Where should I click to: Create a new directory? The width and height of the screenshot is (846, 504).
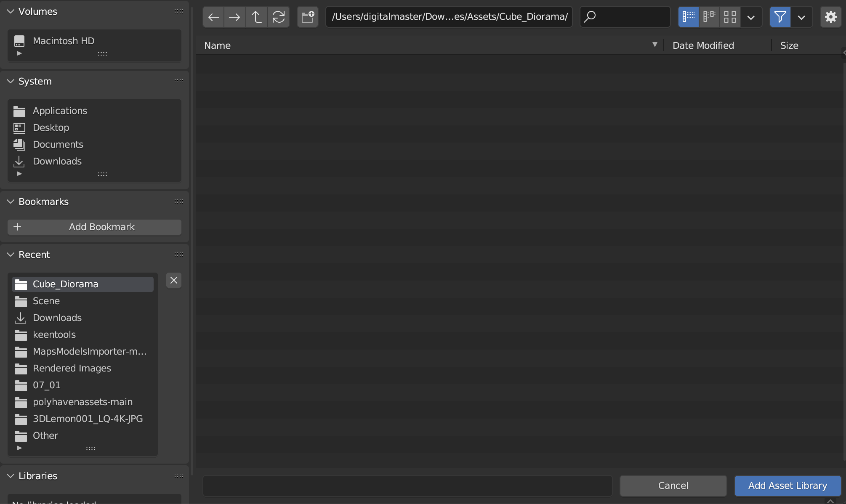pyautogui.click(x=307, y=17)
